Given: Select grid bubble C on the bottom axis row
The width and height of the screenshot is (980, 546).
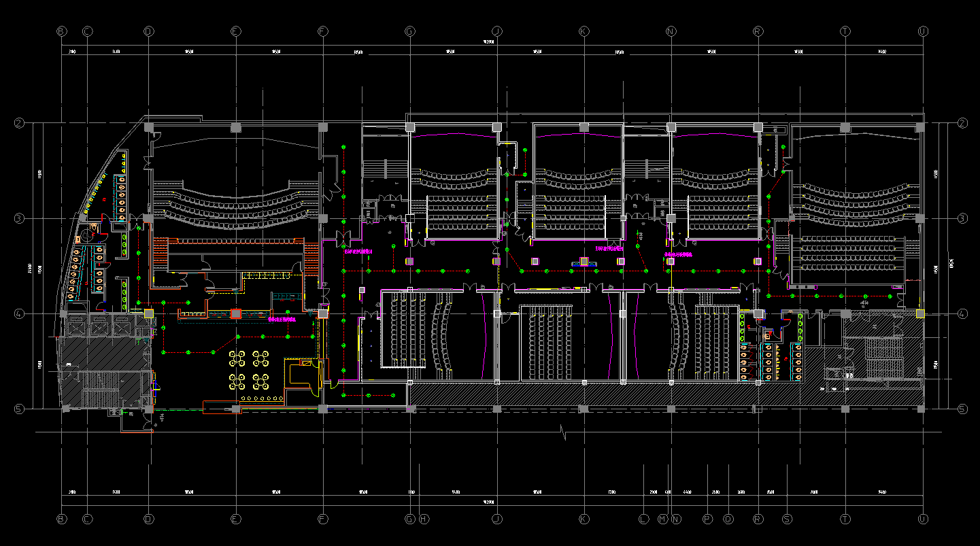Looking at the screenshot, I should (87, 519).
